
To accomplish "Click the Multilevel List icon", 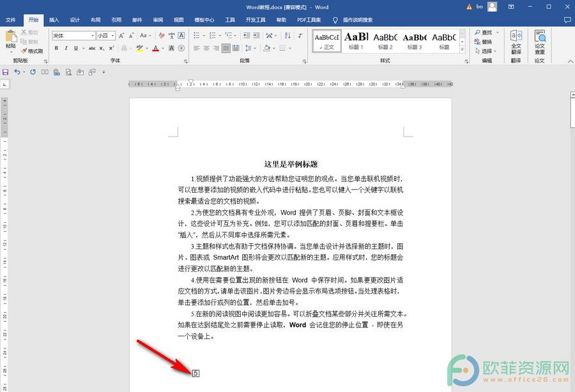I will tap(229, 36).
